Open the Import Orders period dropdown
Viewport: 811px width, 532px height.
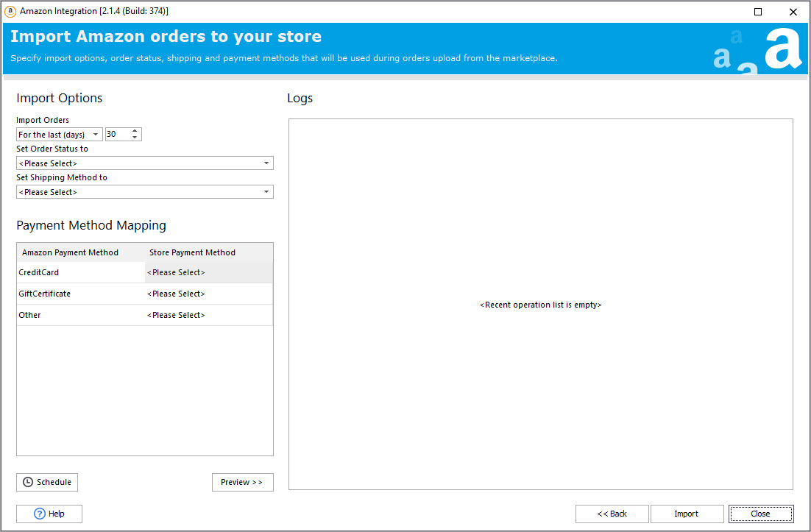tap(60, 135)
